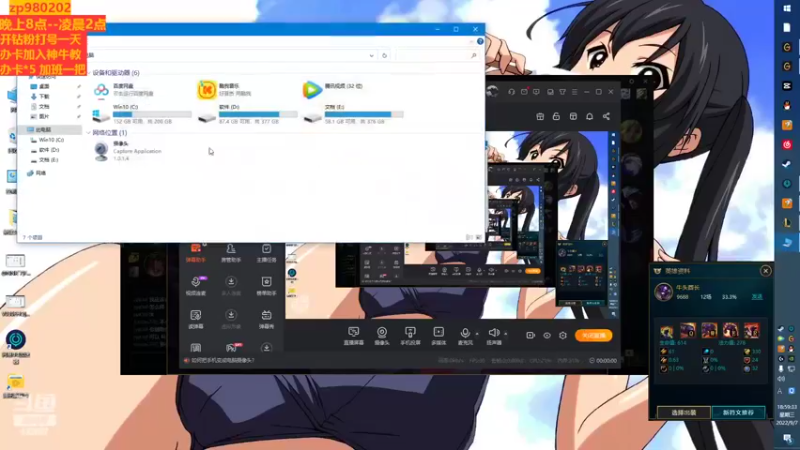Select 图片 in the navigation pane
Screen dimensions: 800x450
click(44, 117)
